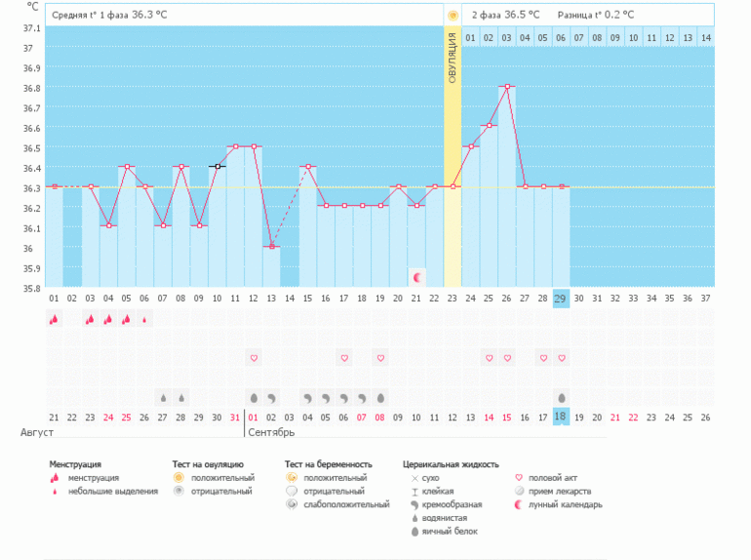Click the moon calendar icon on day 21
Viewport: 751px width, 560px height.
416,278
